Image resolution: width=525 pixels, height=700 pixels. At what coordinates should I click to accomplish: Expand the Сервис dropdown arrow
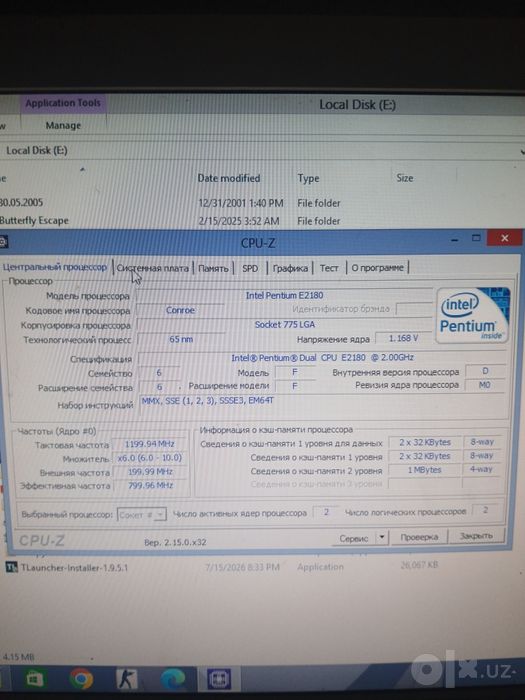382,538
